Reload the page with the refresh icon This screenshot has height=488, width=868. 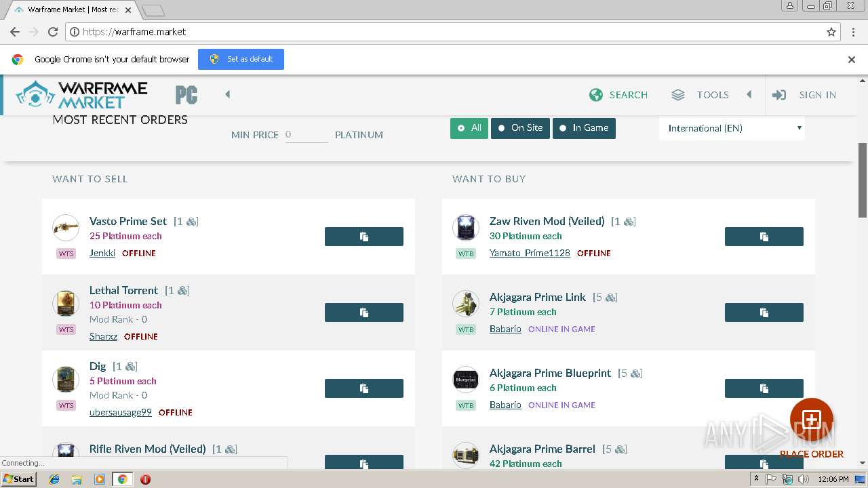coord(53,32)
